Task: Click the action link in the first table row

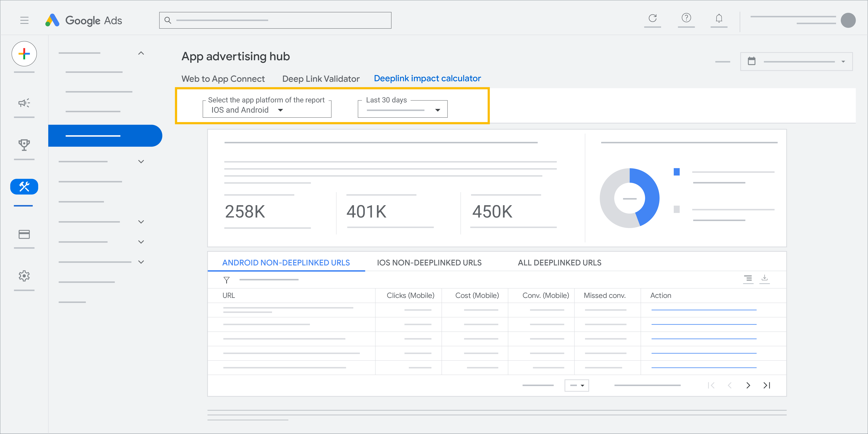Action: click(704, 310)
